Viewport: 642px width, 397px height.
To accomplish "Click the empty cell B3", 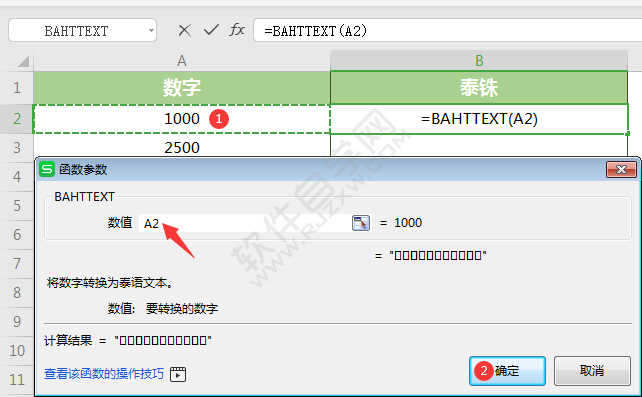I will pyautogui.click(x=479, y=145).
